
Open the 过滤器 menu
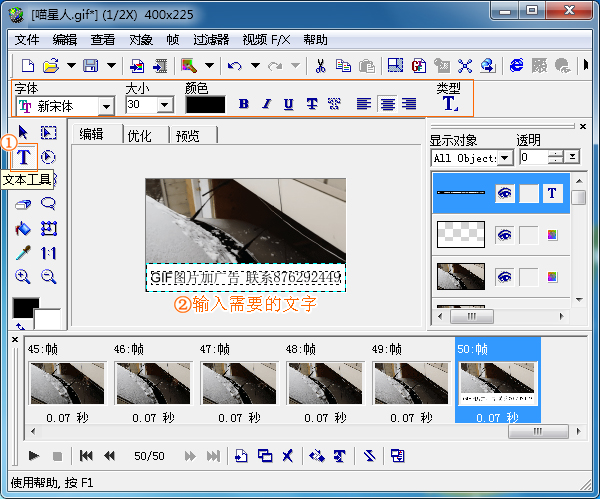(x=211, y=39)
